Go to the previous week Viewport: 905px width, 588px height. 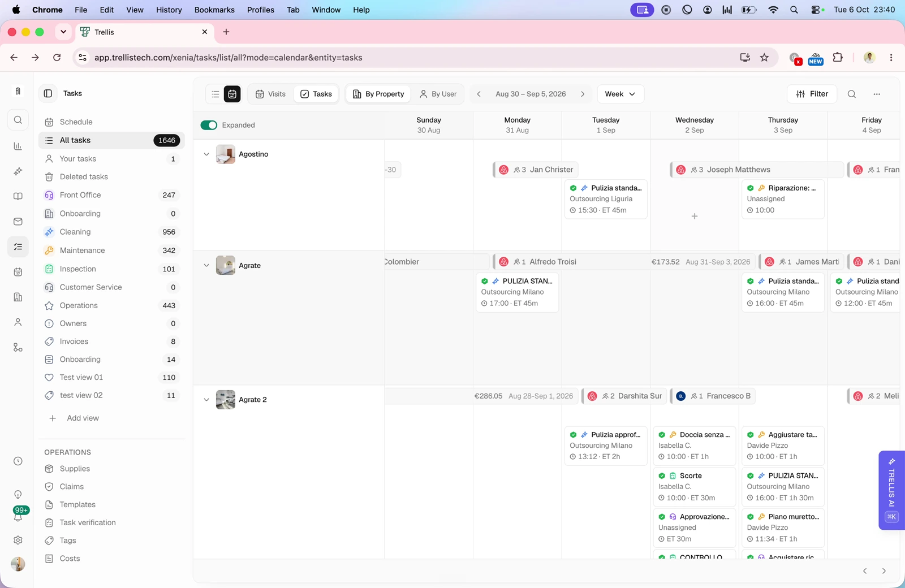479,94
